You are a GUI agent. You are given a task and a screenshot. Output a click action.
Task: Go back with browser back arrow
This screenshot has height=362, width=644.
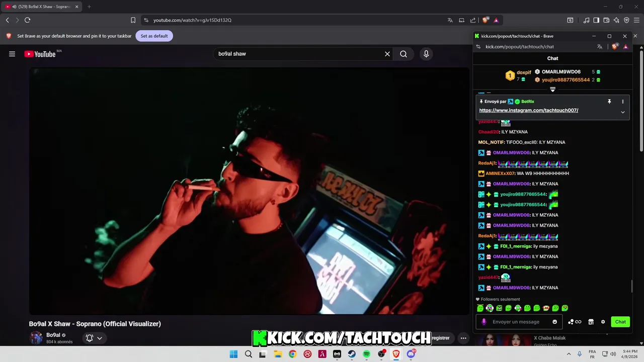pos(8,20)
